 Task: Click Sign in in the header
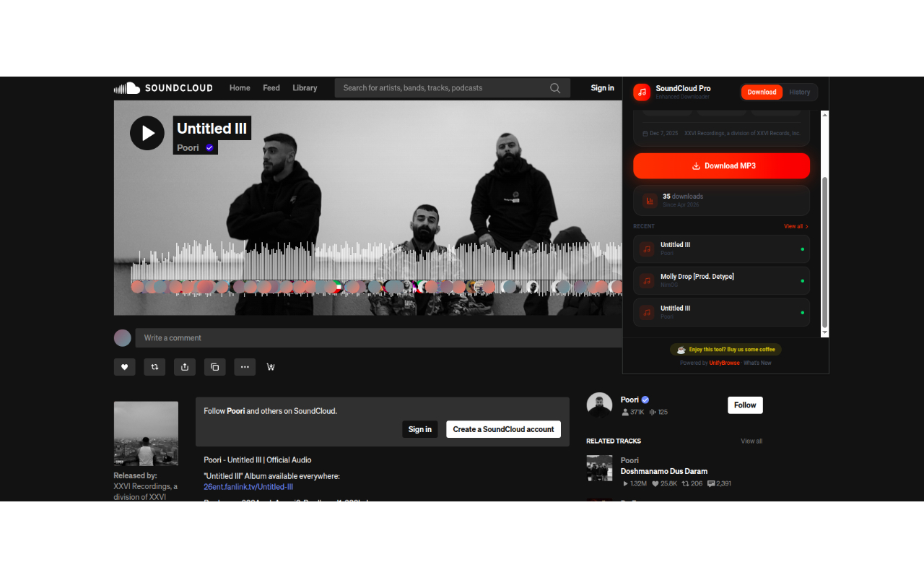pyautogui.click(x=602, y=88)
